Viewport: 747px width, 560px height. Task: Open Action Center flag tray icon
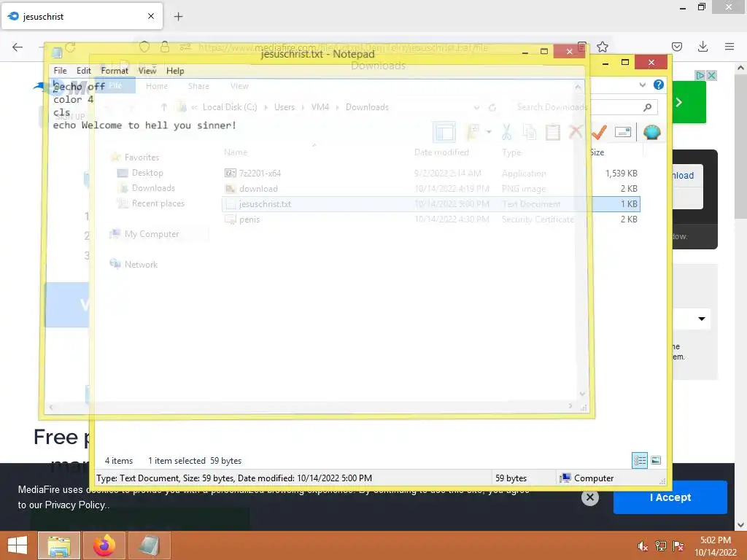point(678,545)
